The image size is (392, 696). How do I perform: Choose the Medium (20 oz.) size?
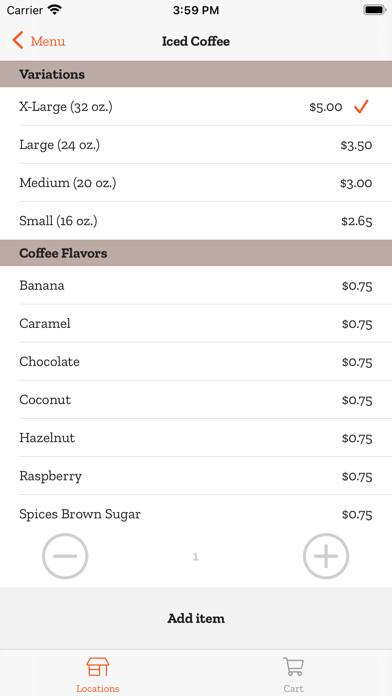(196, 183)
